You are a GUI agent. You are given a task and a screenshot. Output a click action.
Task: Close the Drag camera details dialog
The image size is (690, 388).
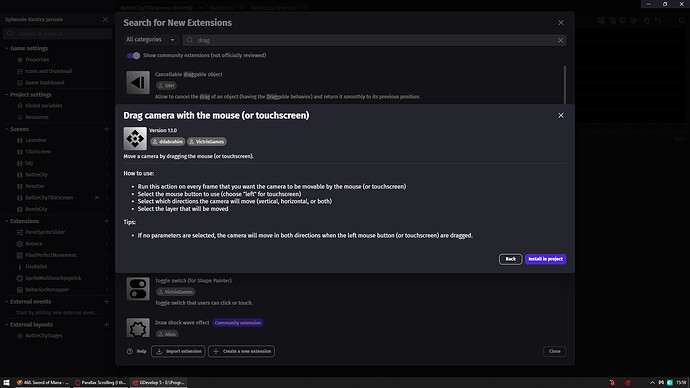[561, 115]
